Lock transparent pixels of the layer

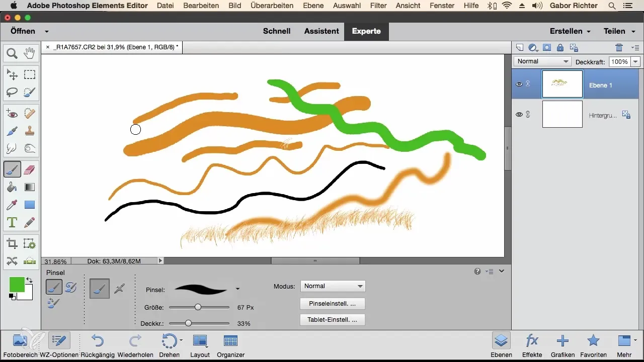point(574,48)
